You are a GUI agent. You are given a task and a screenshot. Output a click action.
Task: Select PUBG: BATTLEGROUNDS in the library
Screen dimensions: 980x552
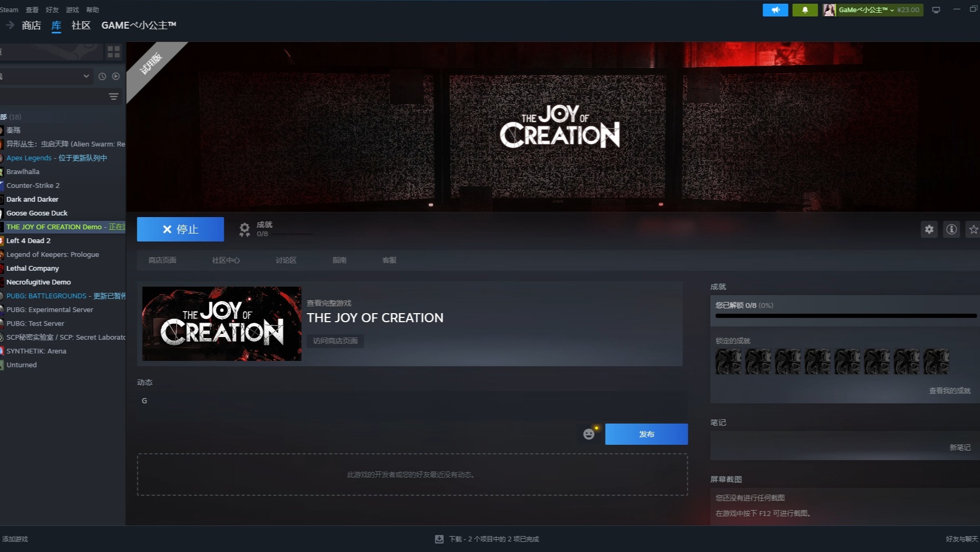click(63, 296)
